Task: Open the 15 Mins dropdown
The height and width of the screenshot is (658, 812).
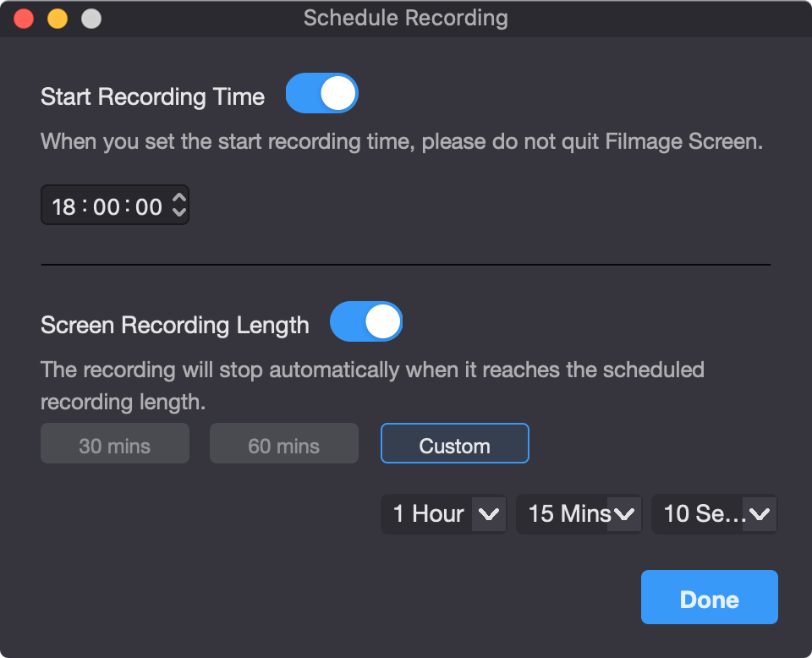Action: [579, 514]
